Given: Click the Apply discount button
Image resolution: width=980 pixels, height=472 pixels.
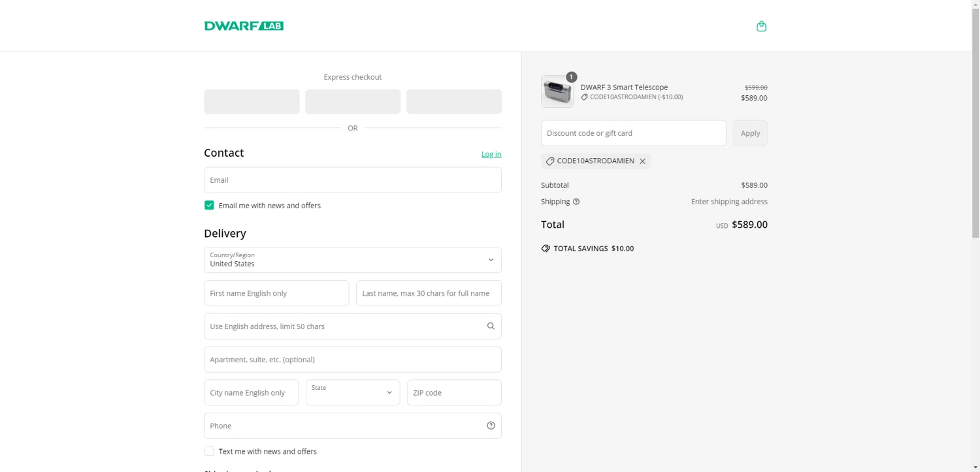Looking at the screenshot, I should pyautogui.click(x=750, y=133).
